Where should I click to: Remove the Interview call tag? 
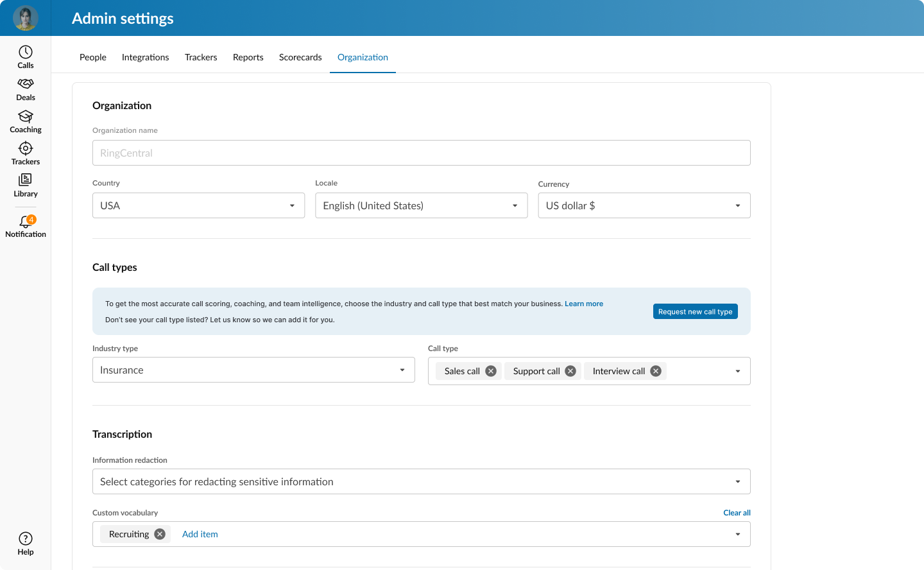[656, 371]
